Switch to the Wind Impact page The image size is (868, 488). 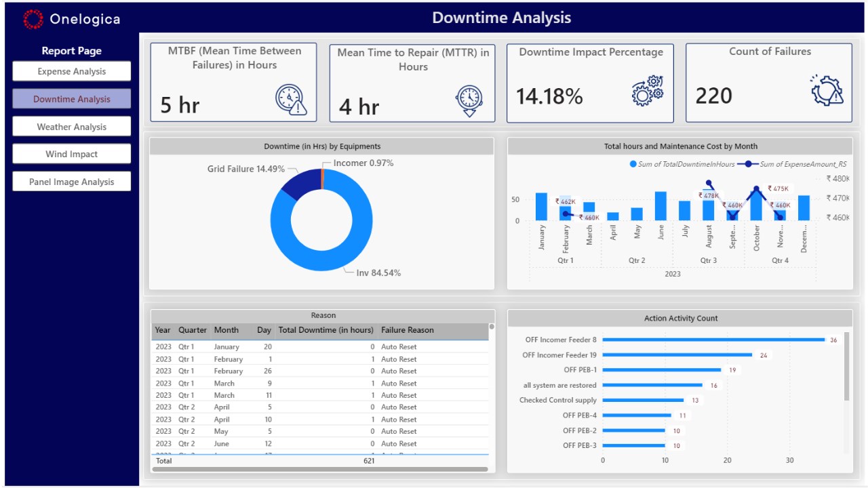pos(72,154)
